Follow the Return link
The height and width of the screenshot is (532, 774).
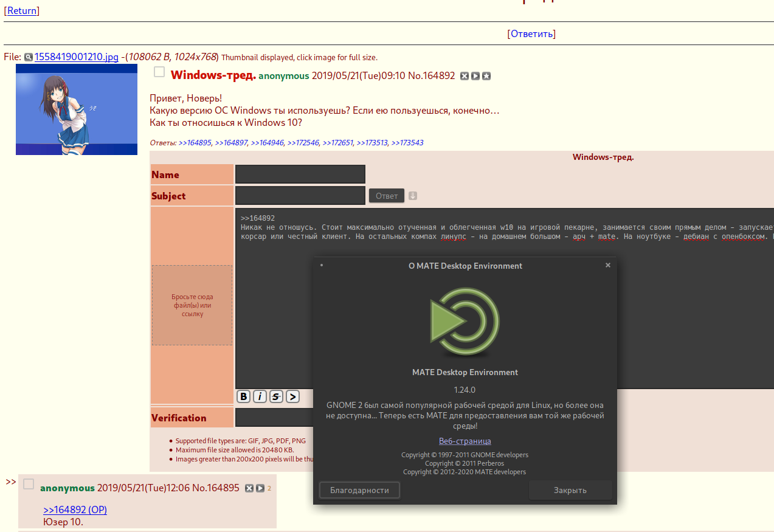(22, 10)
